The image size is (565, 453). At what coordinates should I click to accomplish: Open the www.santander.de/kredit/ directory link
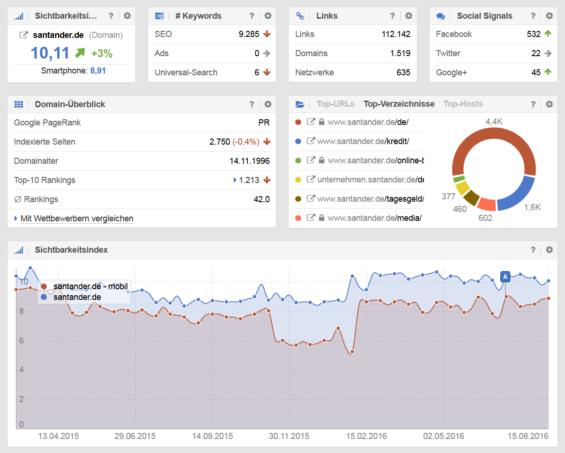pyautogui.click(x=363, y=141)
